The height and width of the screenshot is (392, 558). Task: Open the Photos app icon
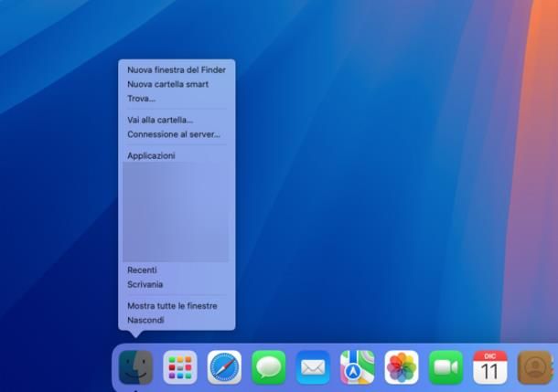click(402, 367)
